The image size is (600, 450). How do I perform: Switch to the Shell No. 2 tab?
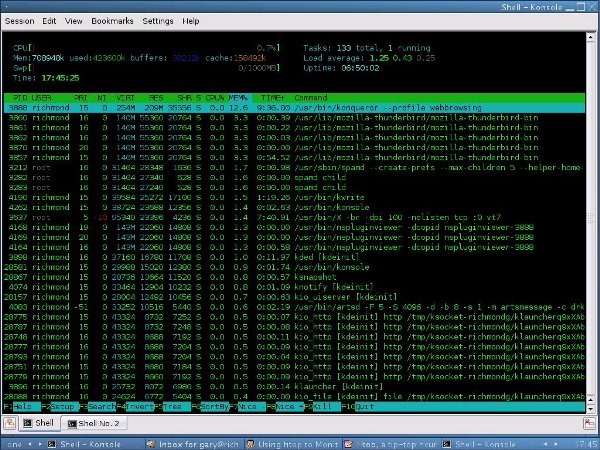98,423
